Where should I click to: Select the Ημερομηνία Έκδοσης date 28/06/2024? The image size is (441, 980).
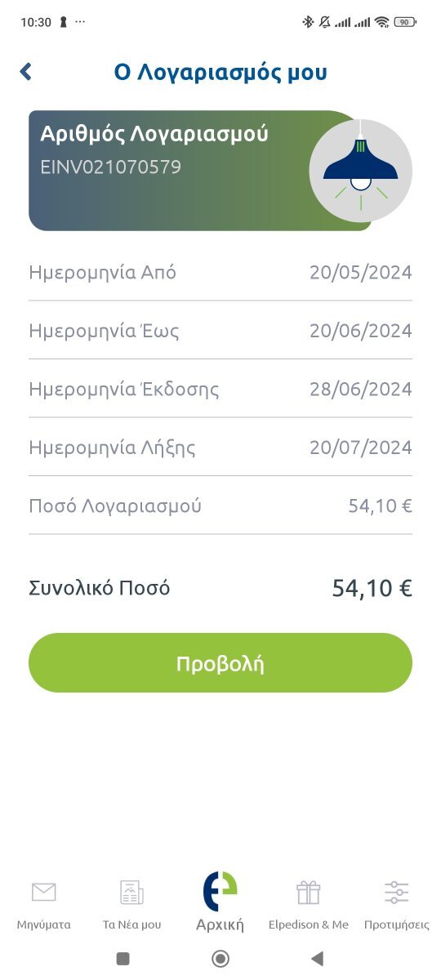point(361,389)
